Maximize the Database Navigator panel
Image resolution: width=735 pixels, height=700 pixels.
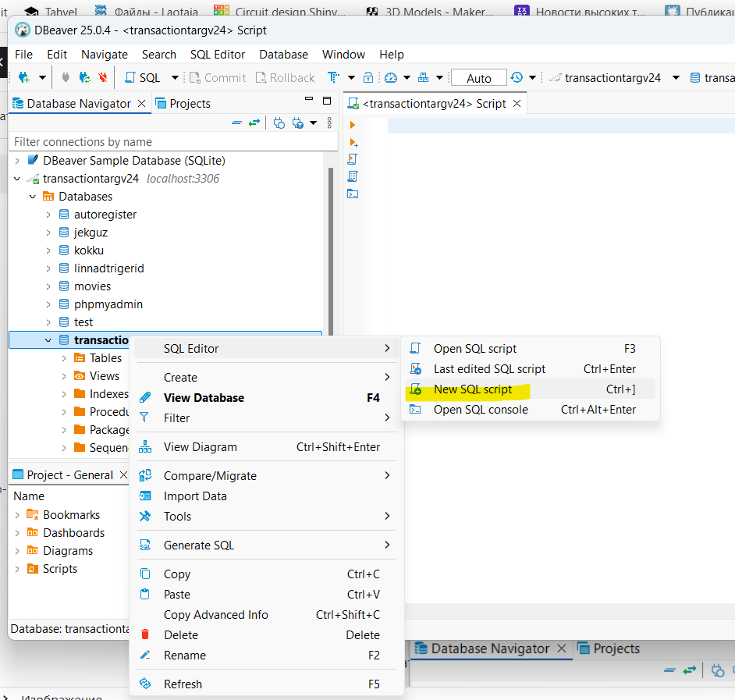tap(327, 101)
